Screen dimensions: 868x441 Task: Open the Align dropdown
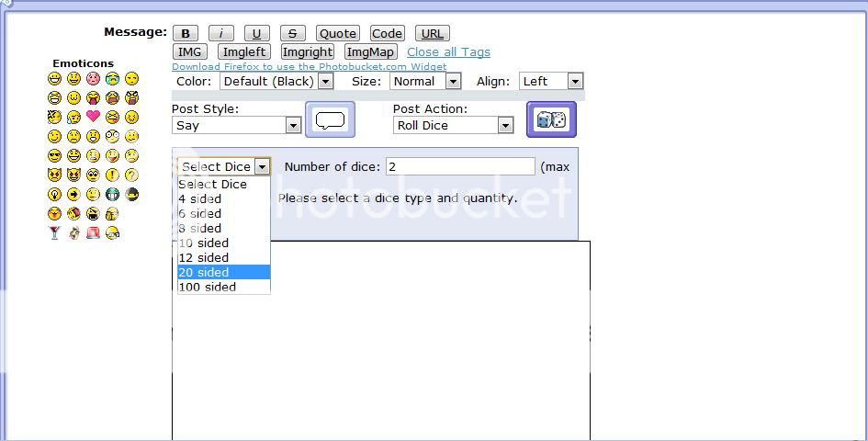(551, 82)
